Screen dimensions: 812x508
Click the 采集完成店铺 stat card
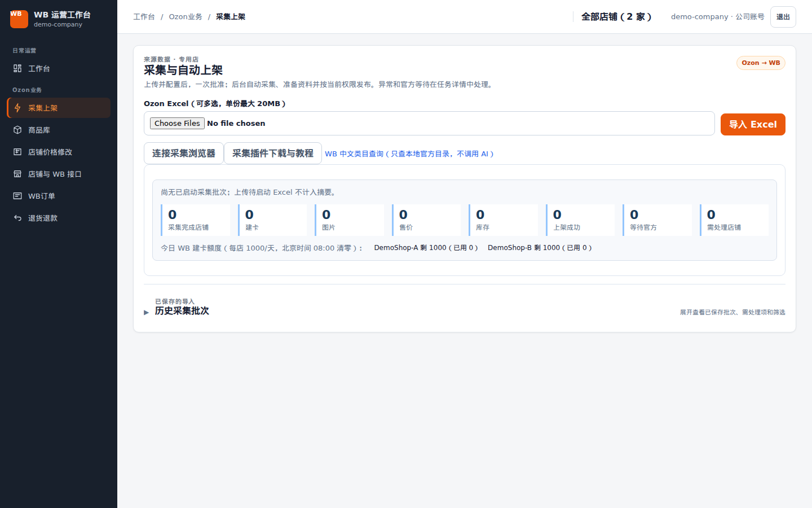196,220
